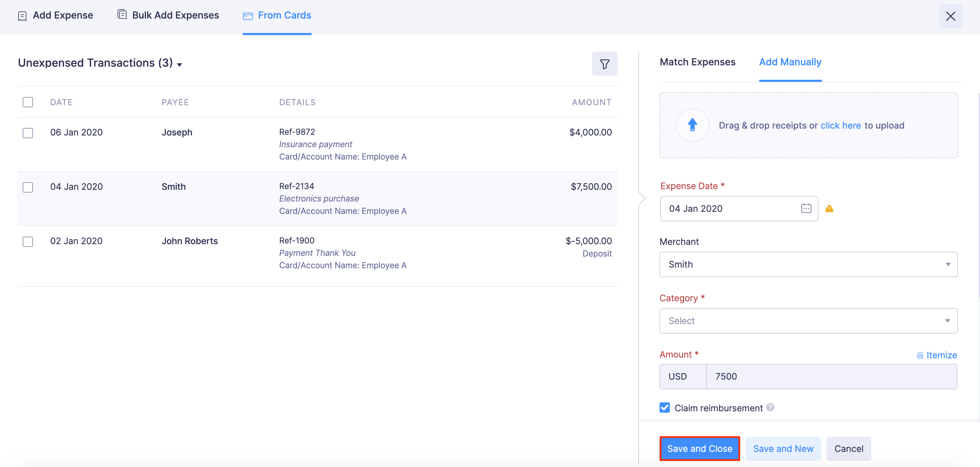The image size is (980, 467).
Task: Click the From Cards card icon
Action: pyautogui.click(x=248, y=16)
